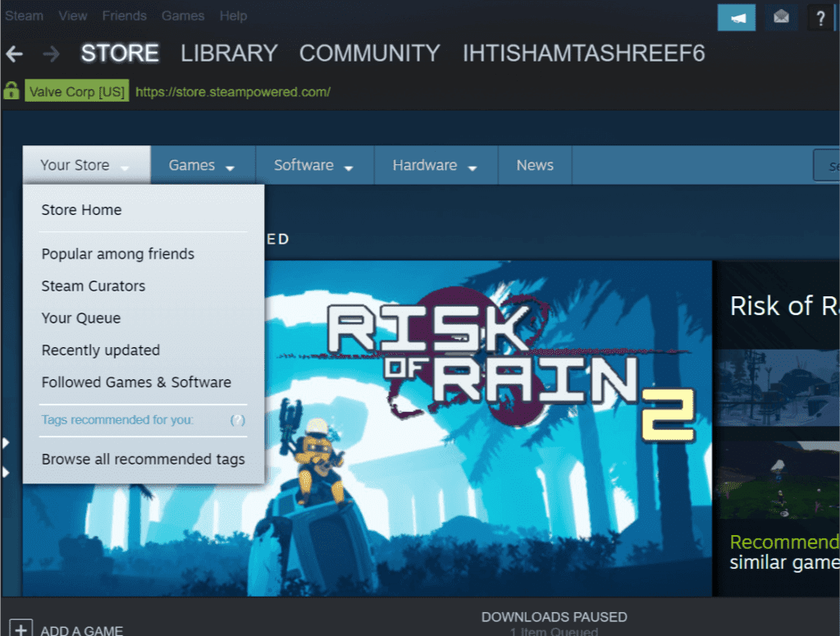The image size is (840, 636).
Task: Expand the Your Store dropdown
Action: tap(85, 165)
